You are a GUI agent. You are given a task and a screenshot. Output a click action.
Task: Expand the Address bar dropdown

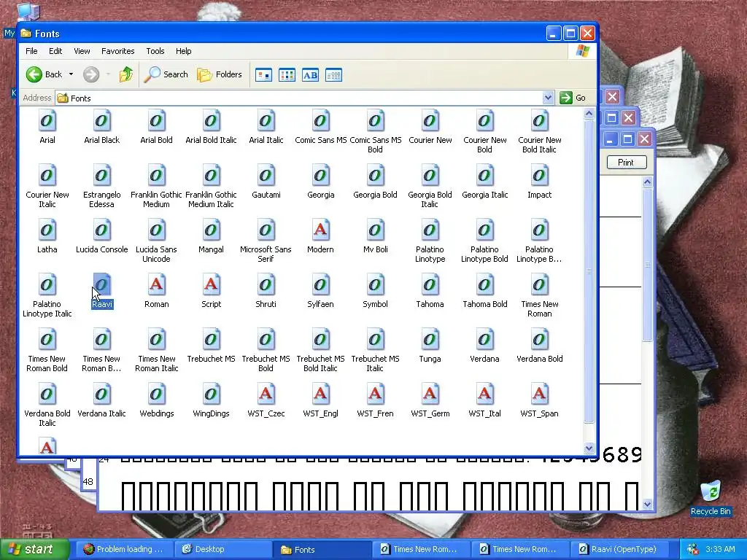click(x=548, y=98)
